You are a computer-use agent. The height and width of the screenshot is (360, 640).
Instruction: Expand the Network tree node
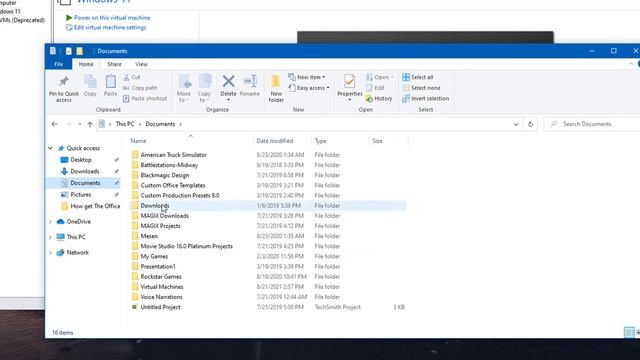(50, 253)
